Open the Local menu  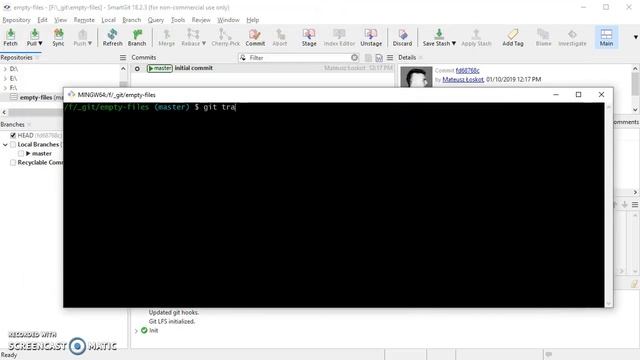(x=108, y=20)
